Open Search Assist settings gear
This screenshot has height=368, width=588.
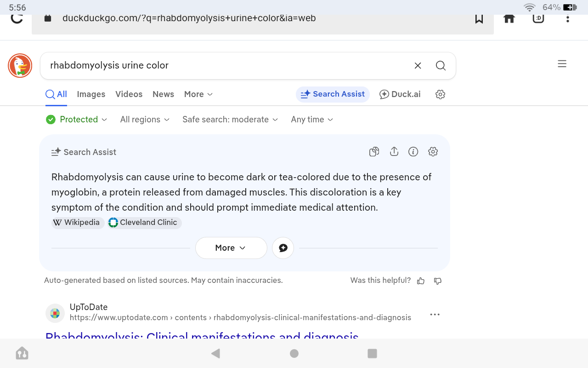click(x=433, y=152)
